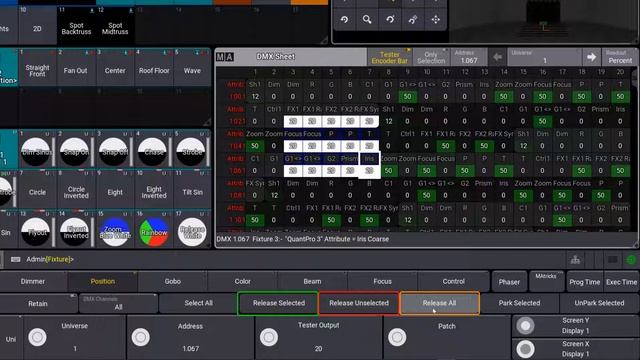640x360 pixels.
Task: Click Release Unselected button
Action: 359,303
